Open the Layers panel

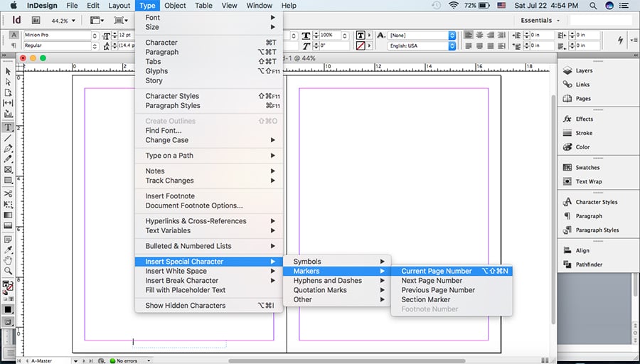[583, 71]
